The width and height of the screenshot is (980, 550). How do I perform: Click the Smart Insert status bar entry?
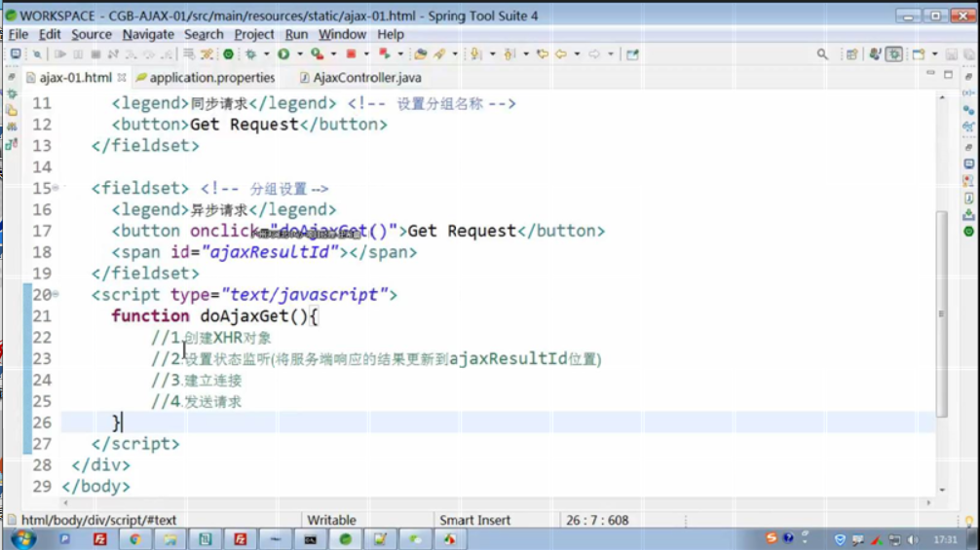click(474, 520)
